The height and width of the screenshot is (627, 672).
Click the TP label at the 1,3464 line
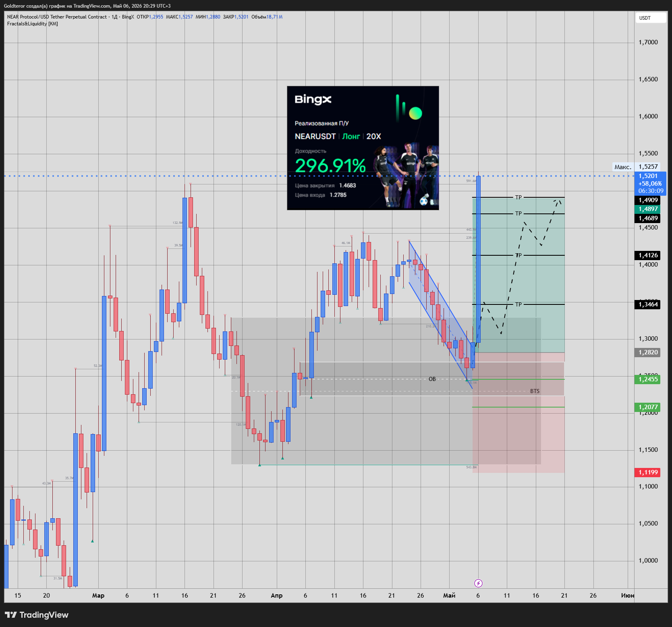coord(519,304)
